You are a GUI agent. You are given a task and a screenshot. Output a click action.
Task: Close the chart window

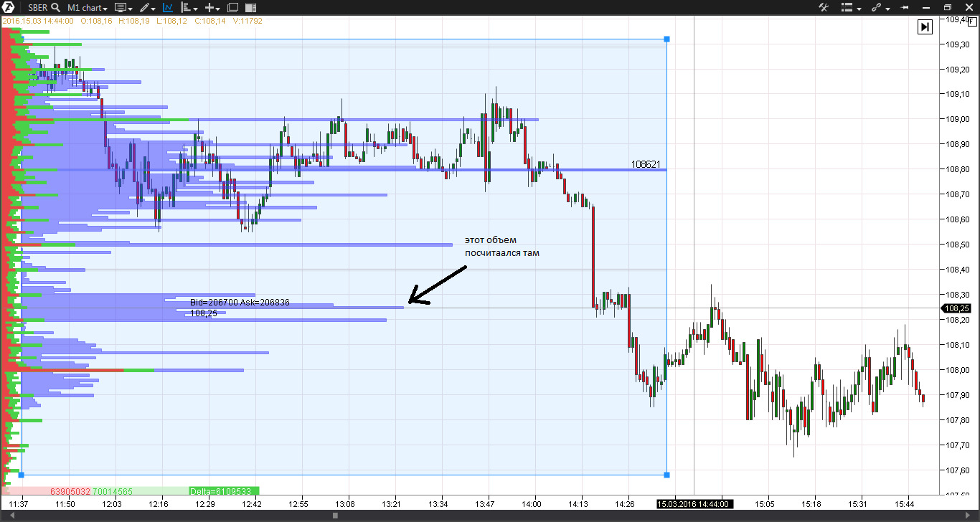click(x=968, y=7)
